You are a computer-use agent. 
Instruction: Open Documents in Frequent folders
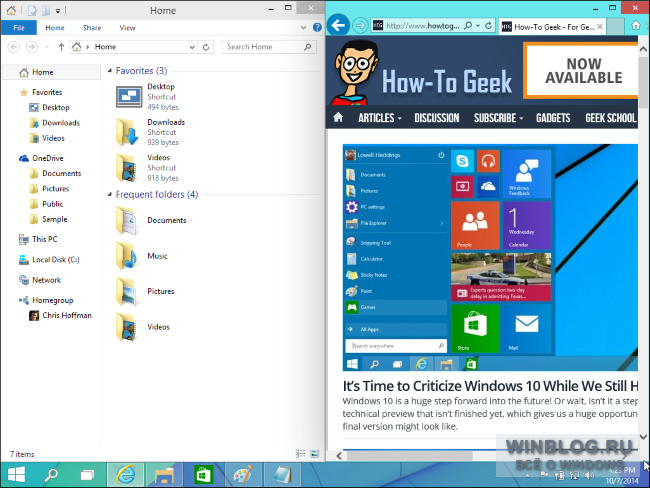(151, 220)
